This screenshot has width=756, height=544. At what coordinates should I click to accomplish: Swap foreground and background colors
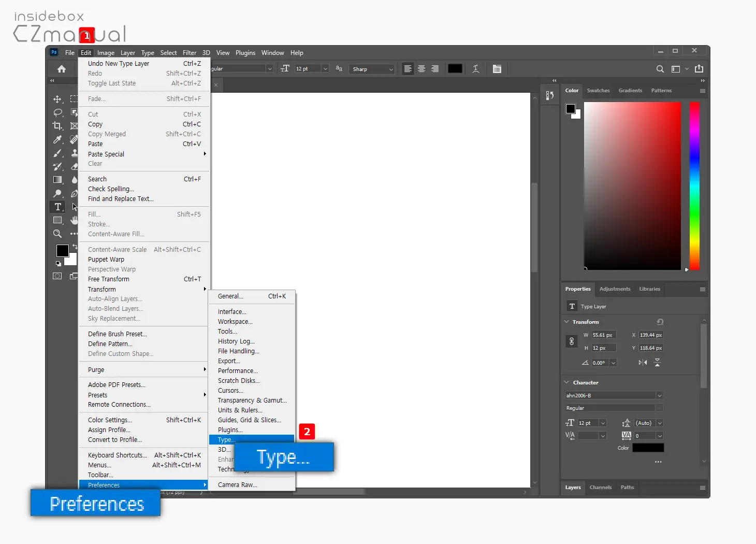(75, 247)
